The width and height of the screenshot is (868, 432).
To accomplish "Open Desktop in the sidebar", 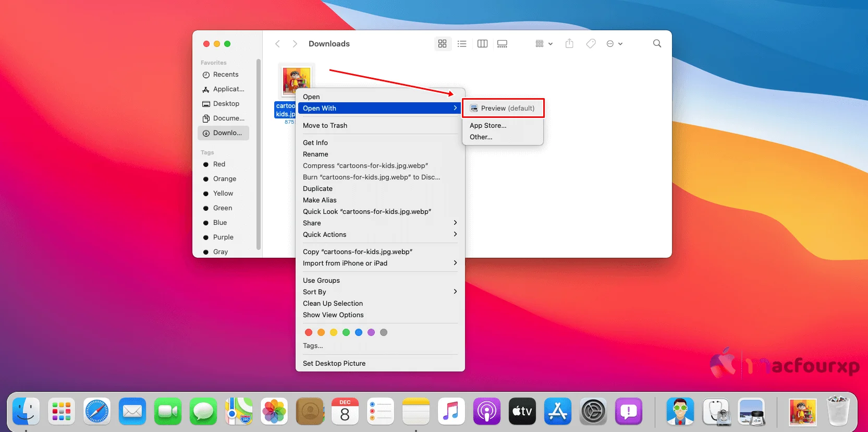I will (223, 104).
